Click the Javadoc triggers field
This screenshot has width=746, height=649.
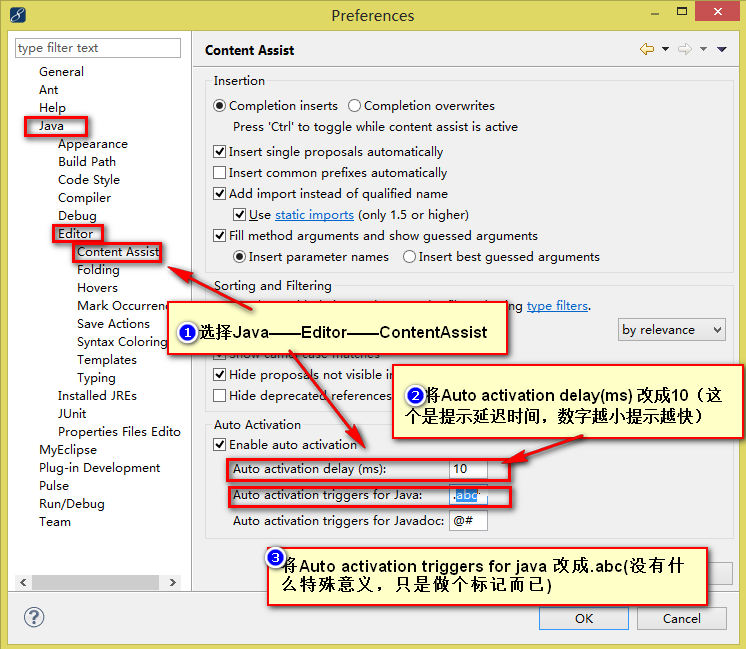pos(468,521)
